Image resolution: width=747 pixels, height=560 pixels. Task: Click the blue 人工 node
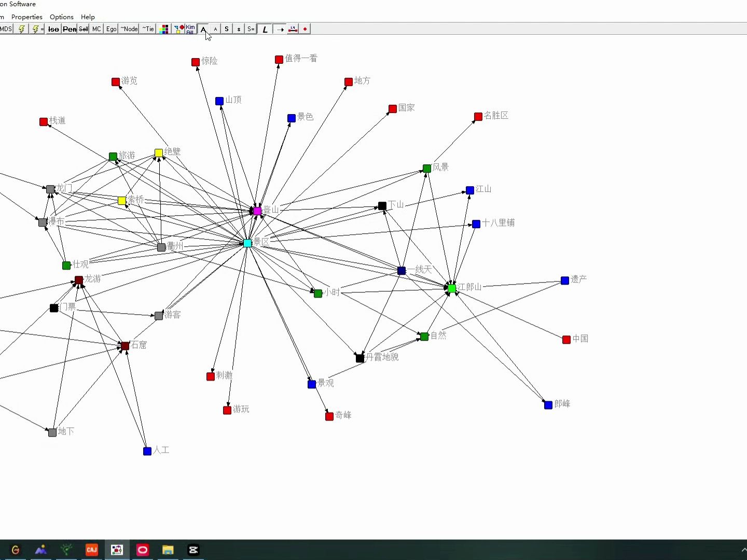(147, 451)
